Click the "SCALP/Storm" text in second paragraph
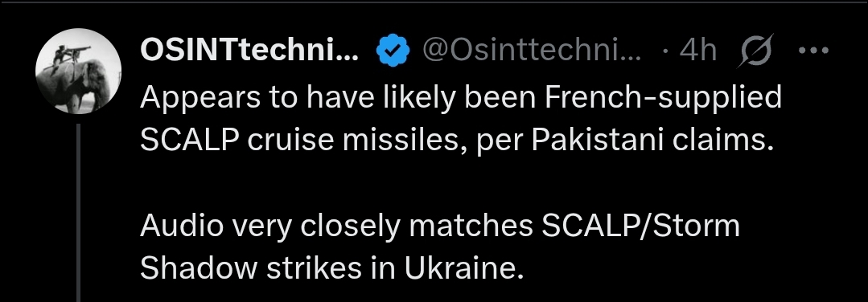The width and height of the screenshot is (868, 302). [640, 227]
